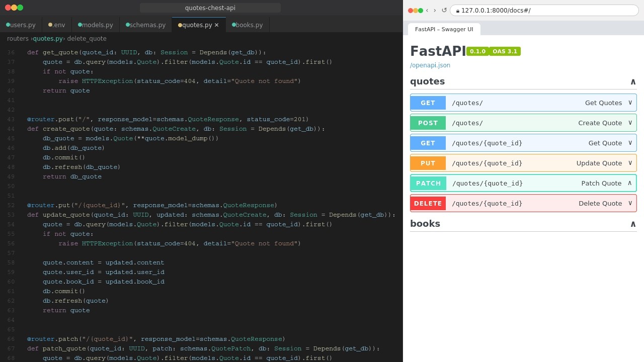The width and height of the screenshot is (644, 362).
Task: Expand the Delete Quote endpoint chevron
Action: pyautogui.click(x=630, y=203)
